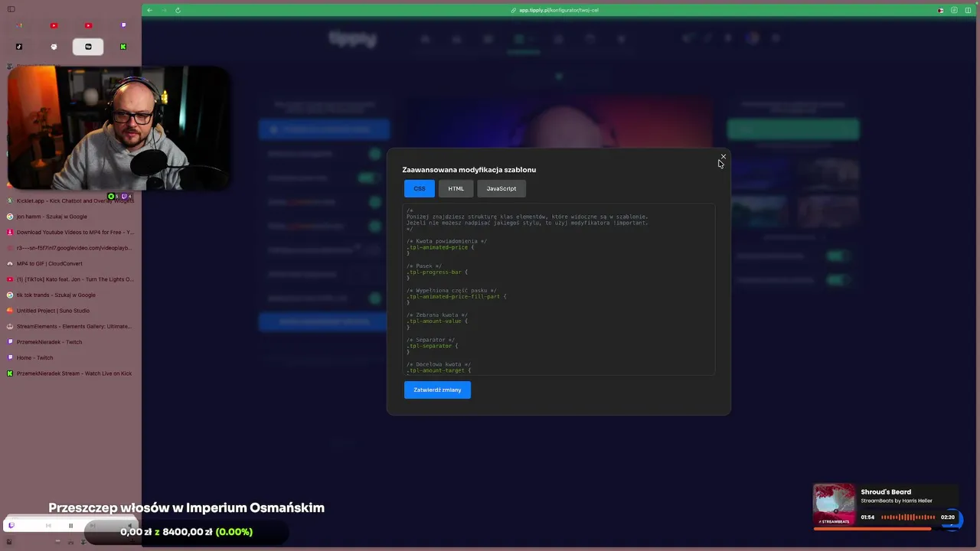980x551 pixels.
Task: Select the active Tipply pinned tab
Action: coord(88,47)
